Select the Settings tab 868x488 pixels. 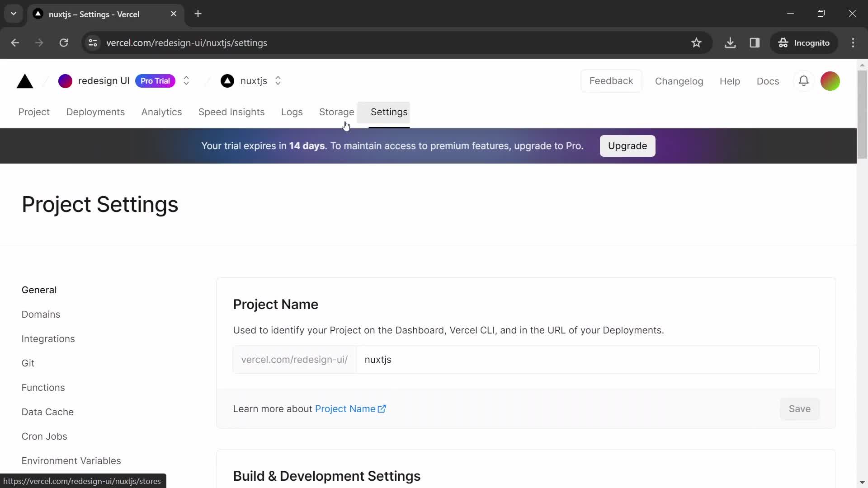click(x=389, y=112)
